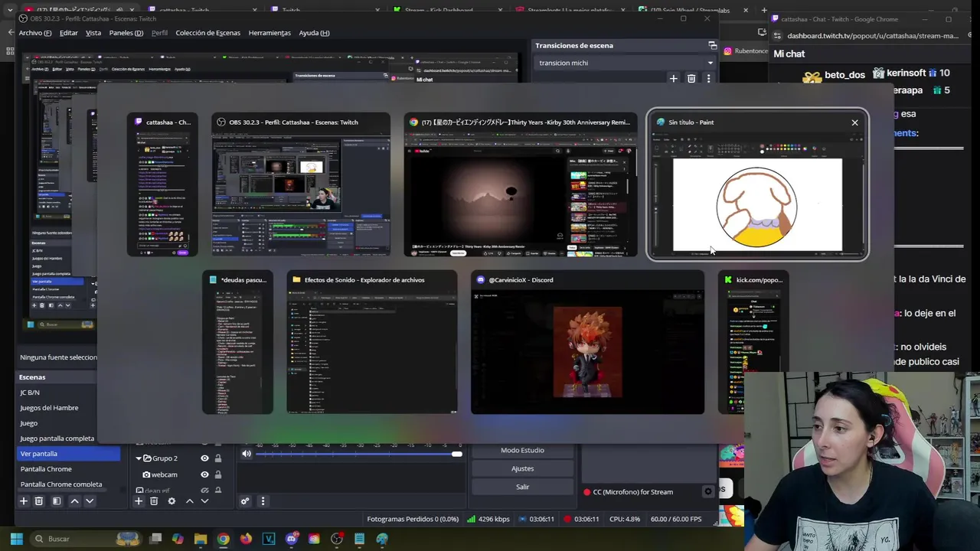980x551 pixels.
Task: Switch to the deudas Notepad window thumbnail
Action: 237,342
